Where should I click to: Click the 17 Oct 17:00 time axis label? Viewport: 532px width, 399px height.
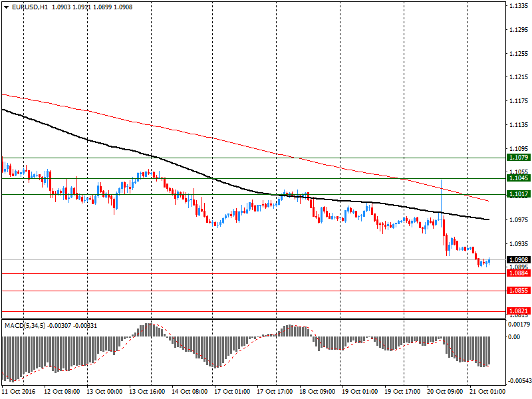point(275,392)
